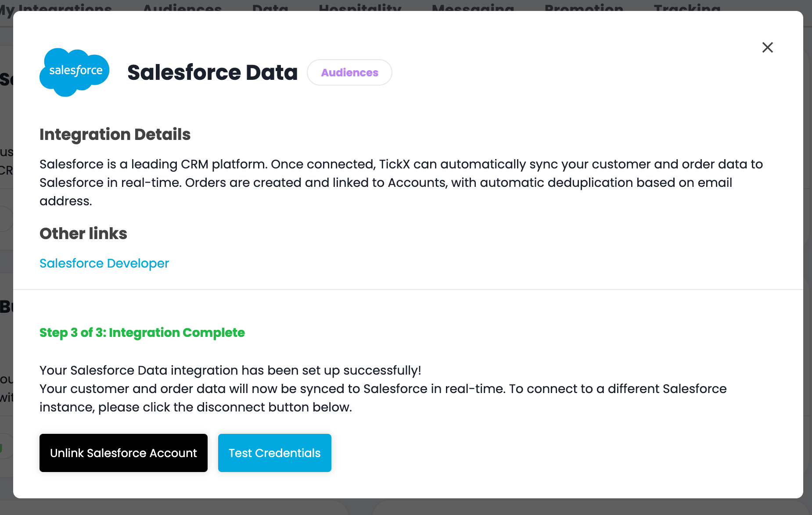This screenshot has height=515, width=812.
Task: Click the Other links heading
Action: (83, 233)
